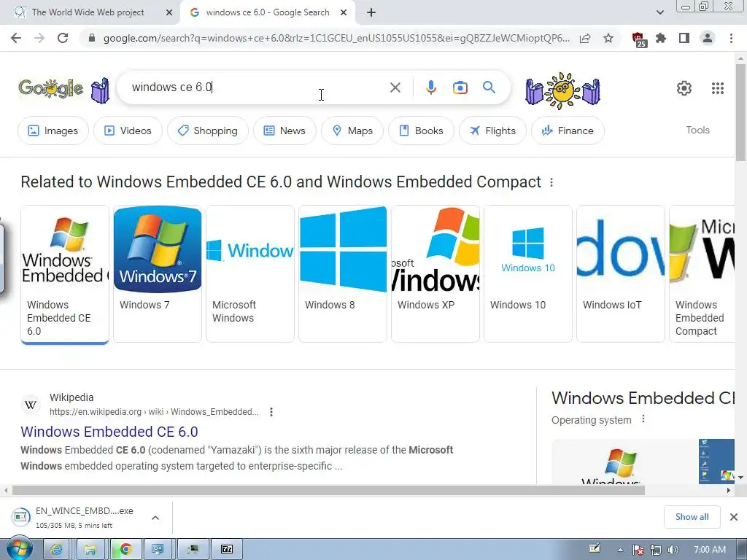
Task: Select the Windows IoT card
Action: [620, 274]
